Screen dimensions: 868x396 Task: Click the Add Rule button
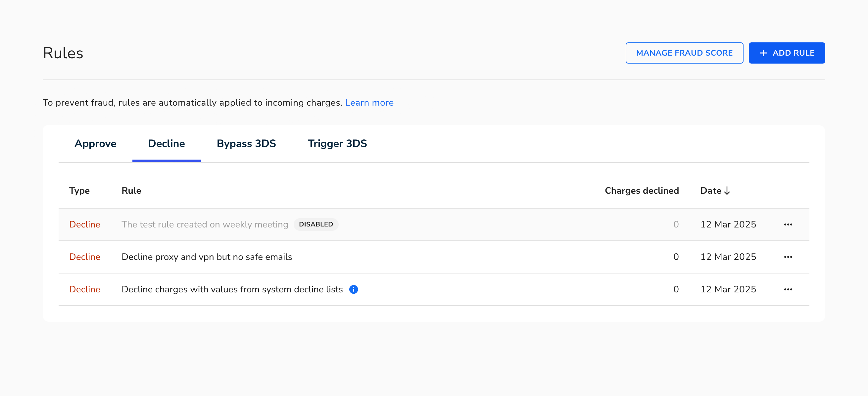787,53
